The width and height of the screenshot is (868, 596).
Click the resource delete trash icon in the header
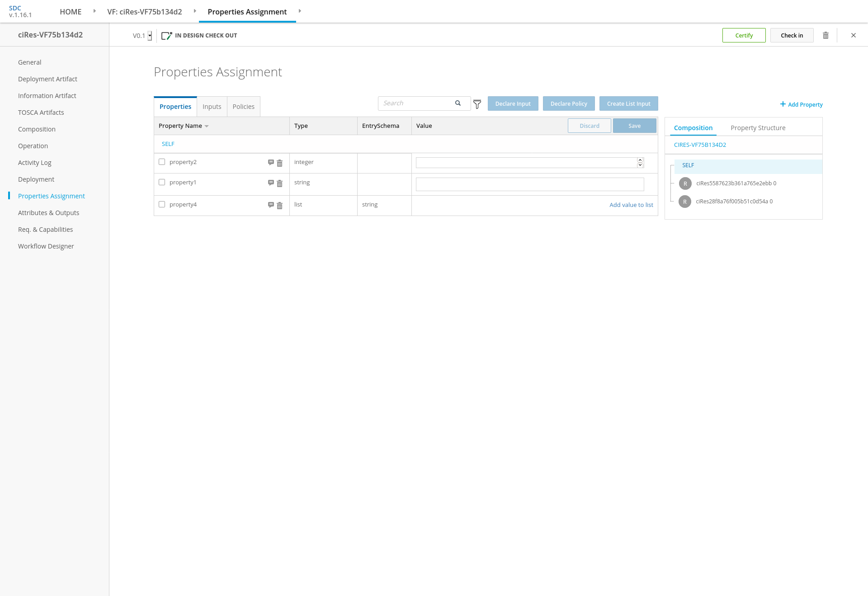pyautogui.click(x=826, y=35)
